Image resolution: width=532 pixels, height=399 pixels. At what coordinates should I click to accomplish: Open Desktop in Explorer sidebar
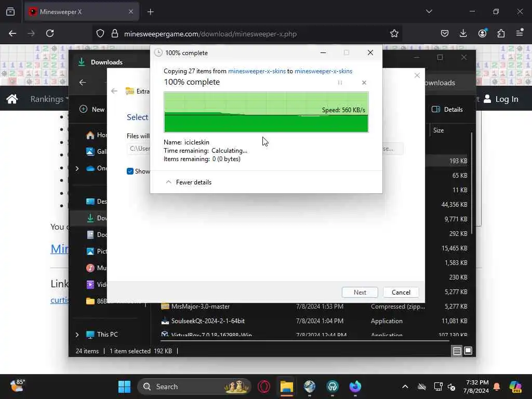click(96, 201)
